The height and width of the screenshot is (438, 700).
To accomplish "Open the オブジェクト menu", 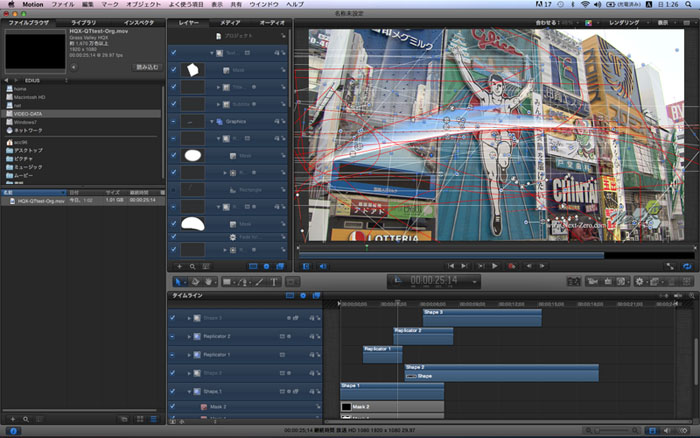I will [143, 4].
